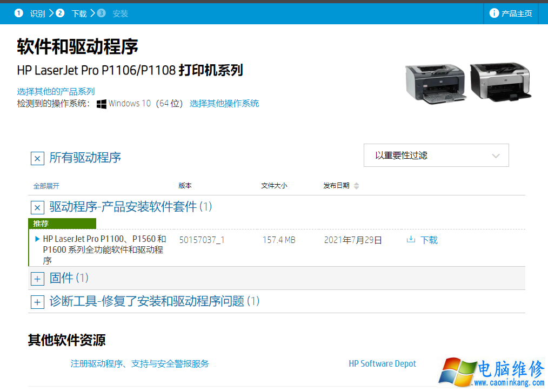548x392 pixels.
Task: Click the 发布日期 column header
Action: pyautogui.click(x=336, y=186)
